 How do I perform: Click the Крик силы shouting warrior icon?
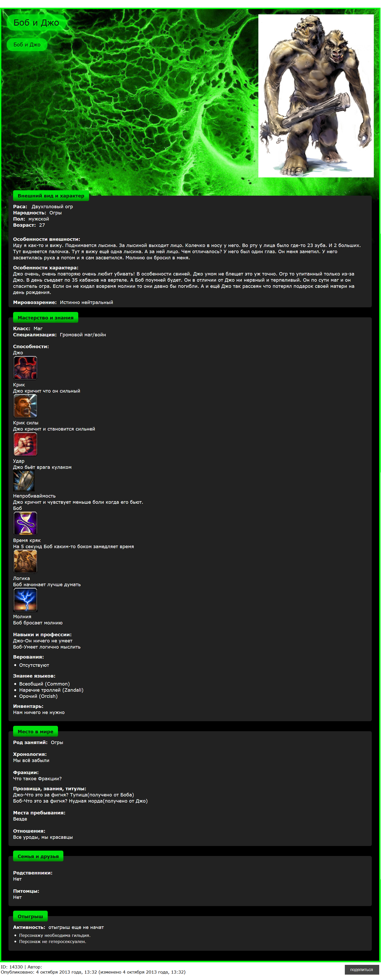25,406
